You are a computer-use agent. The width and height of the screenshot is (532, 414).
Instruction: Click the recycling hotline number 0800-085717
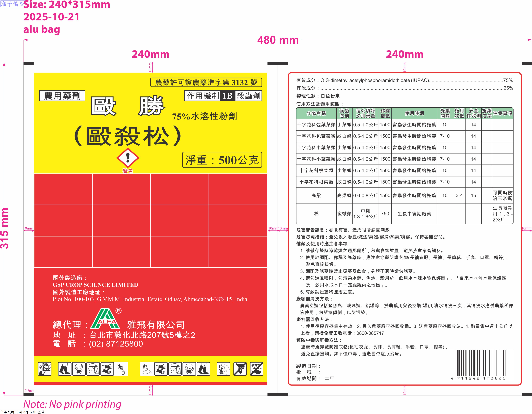(x=370, y=333)
